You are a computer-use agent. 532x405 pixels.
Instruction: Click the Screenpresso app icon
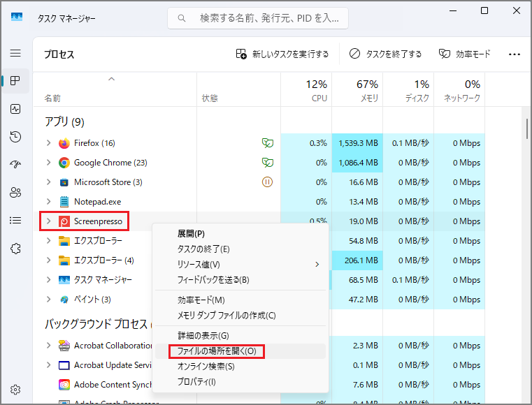pyautogui.click(x=64, y=221)
